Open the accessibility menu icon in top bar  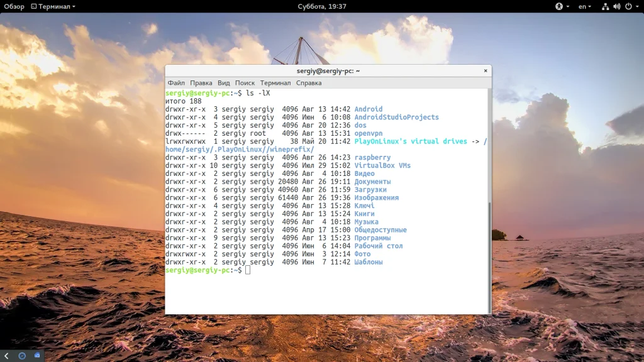(x=558, y=6)
